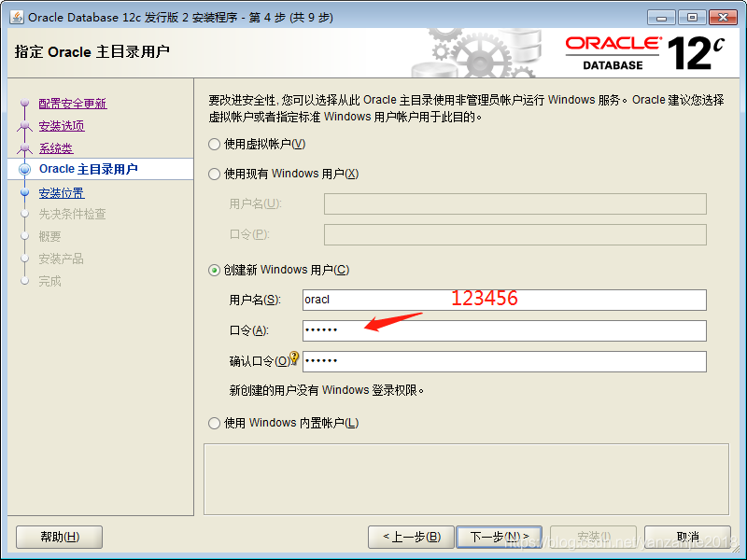Select 使用 Windows 内置帐户 option

214,423
